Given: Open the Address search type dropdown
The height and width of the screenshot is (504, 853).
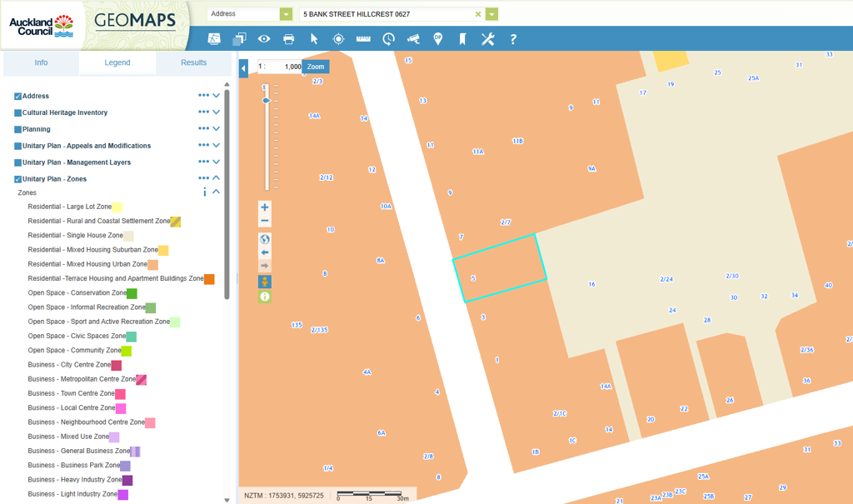Looking at the screenshot, I should point(287,14).
